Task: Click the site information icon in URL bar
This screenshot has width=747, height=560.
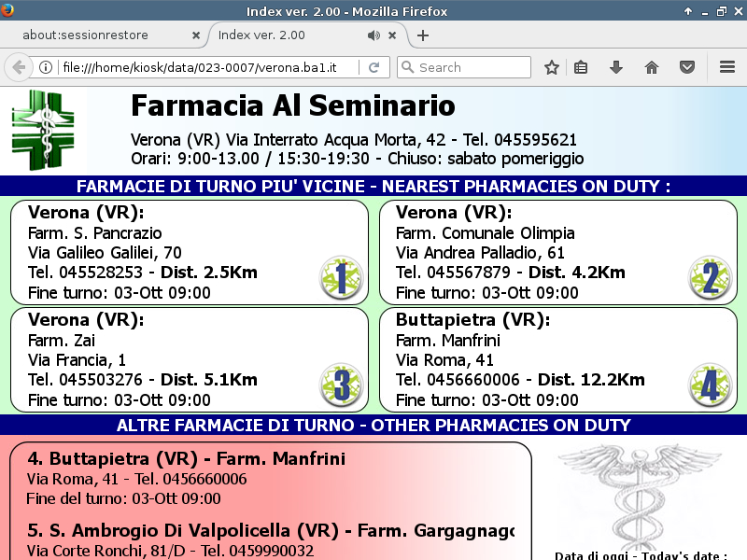Action: point(45,67)
